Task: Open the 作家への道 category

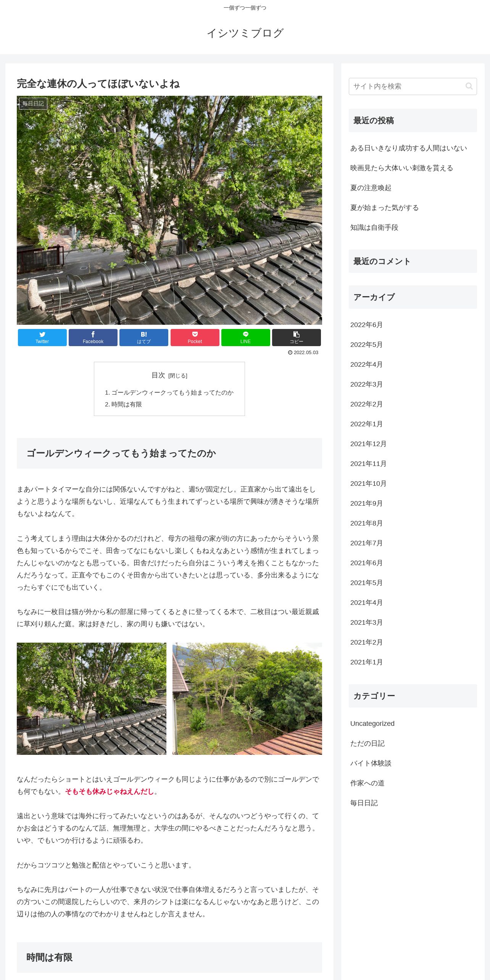Action: click(367, 783)
